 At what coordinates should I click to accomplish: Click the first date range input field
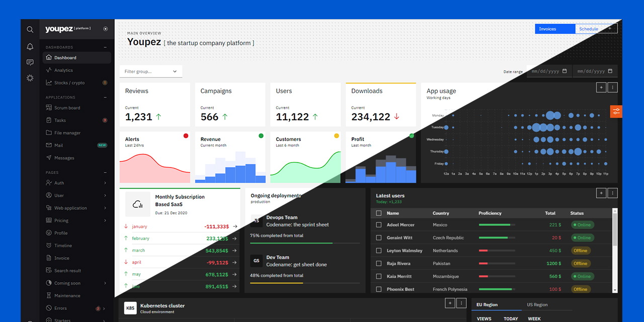point(549,71)
